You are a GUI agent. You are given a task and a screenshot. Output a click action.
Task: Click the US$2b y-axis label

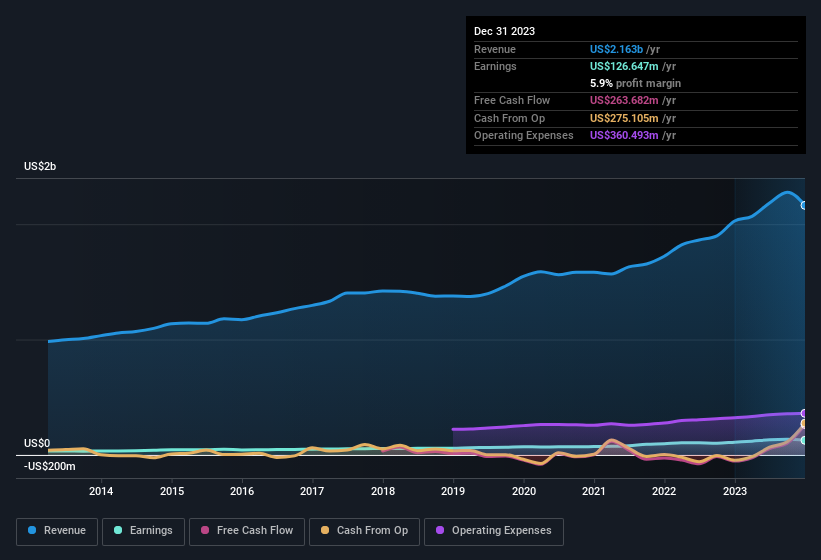(x=40, y=166)
